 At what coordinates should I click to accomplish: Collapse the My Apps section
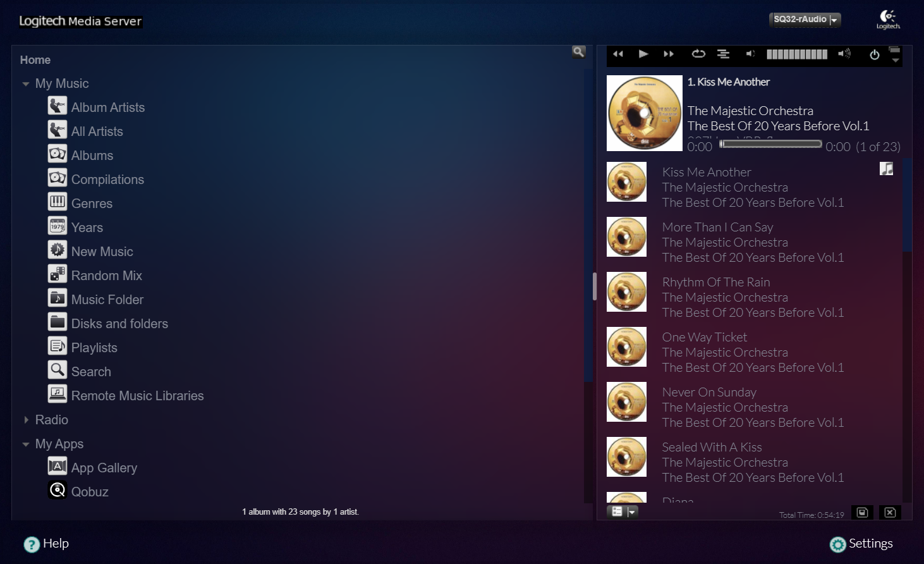[26, 444]
